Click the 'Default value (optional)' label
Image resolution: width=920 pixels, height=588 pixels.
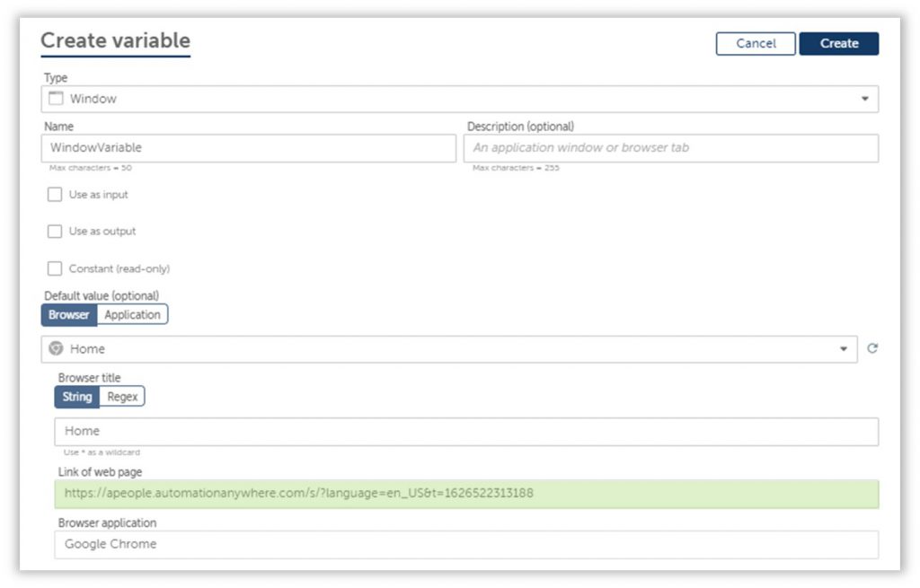tap(102, 295)
